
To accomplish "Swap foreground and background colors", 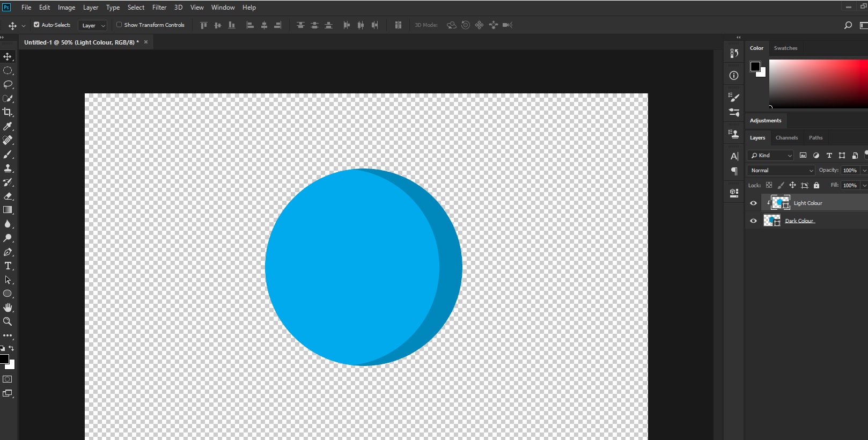I will [x=11, y=348].
